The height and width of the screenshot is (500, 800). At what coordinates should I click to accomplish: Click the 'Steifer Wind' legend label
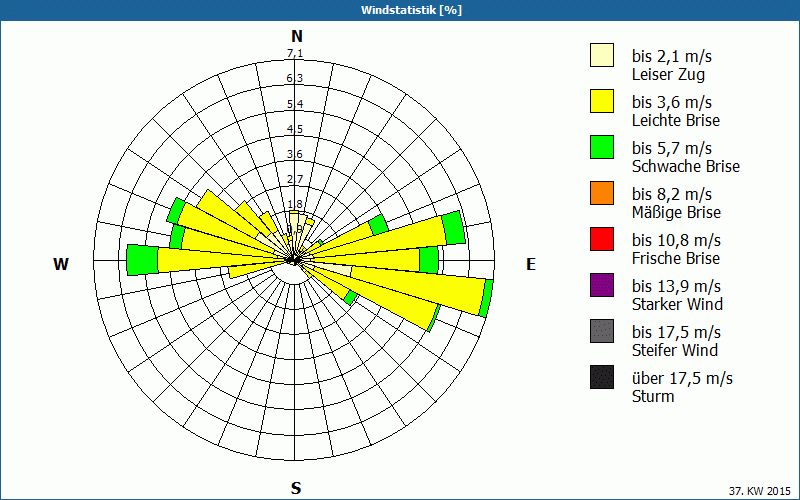675,350
